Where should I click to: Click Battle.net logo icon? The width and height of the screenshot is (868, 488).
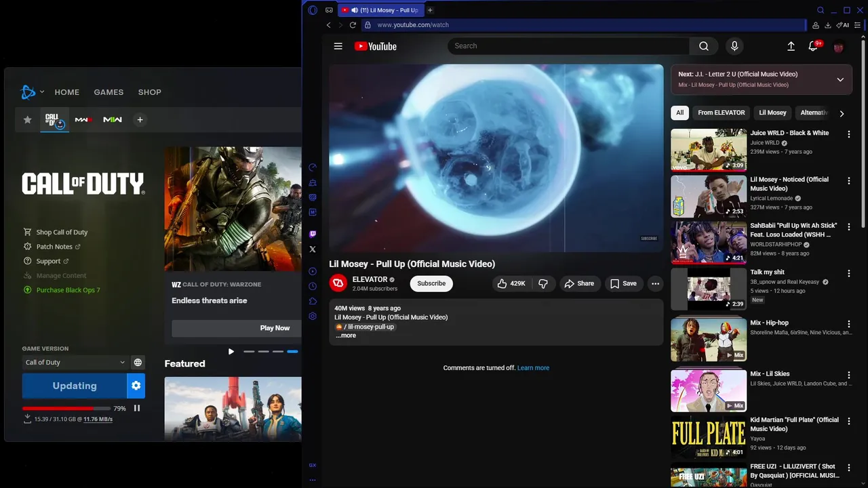click(x=28, y=92)
